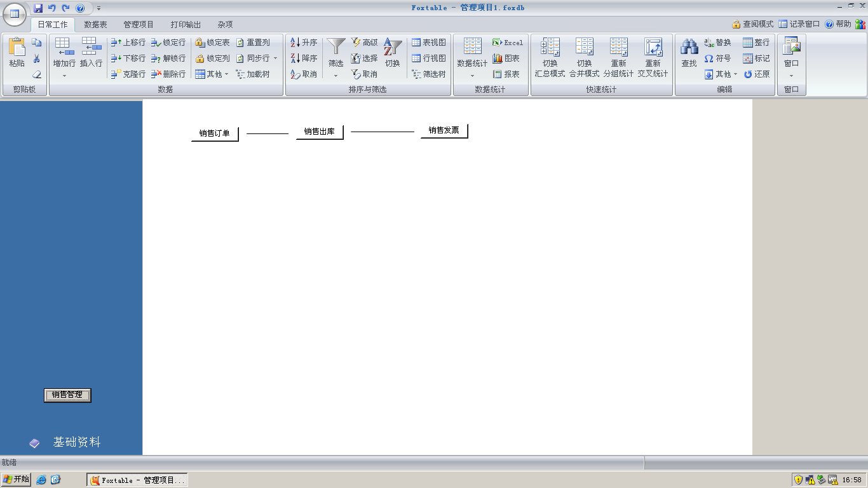868x488 pixels.
Task: Cancel the filter with 取消 below 选择
Action: (x=365, y=74)
